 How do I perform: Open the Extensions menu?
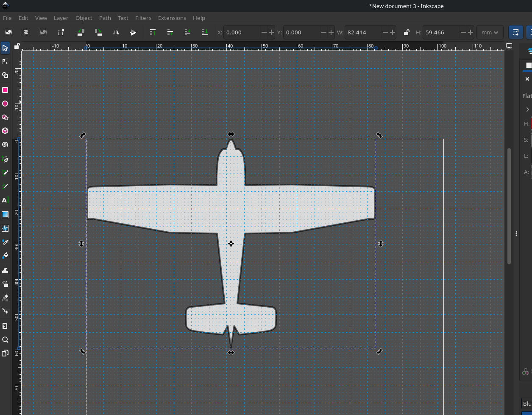(172, 18)
